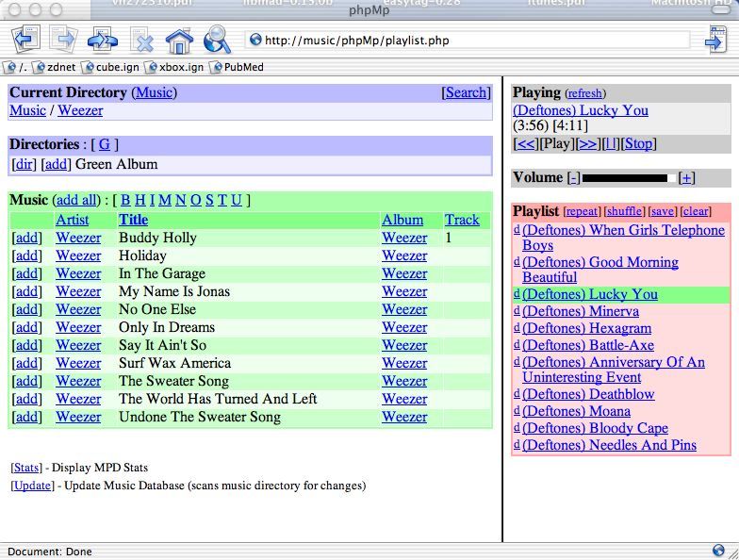Add Buddy Holly to the playlist
Image resolution: width=739 pixels, height=560 pixels.
click(26, 238)
